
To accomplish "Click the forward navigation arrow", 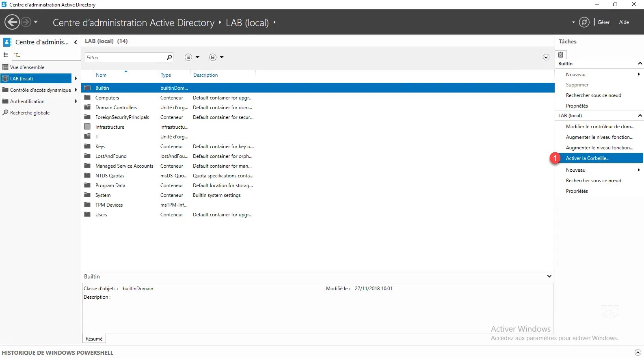I will (x=26, y=22).
